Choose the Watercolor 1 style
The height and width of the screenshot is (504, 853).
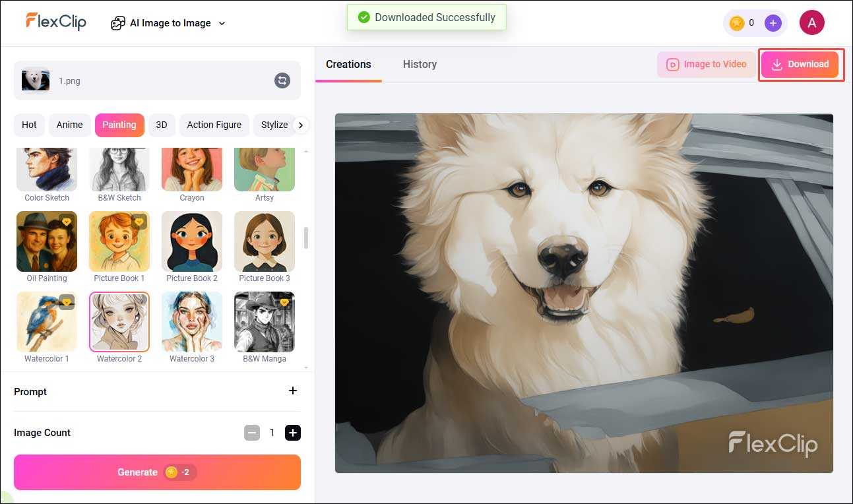pyautogui.click(x=47, y=322)
